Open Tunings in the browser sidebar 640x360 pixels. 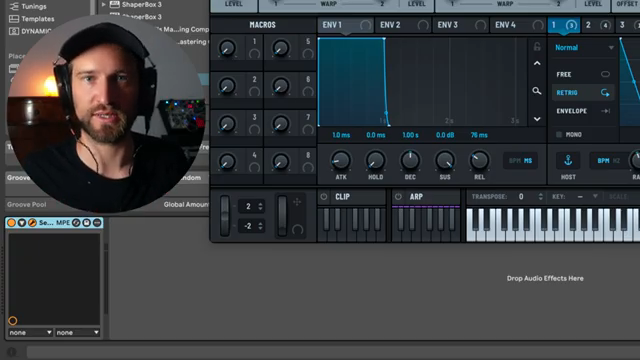(33, 7)
